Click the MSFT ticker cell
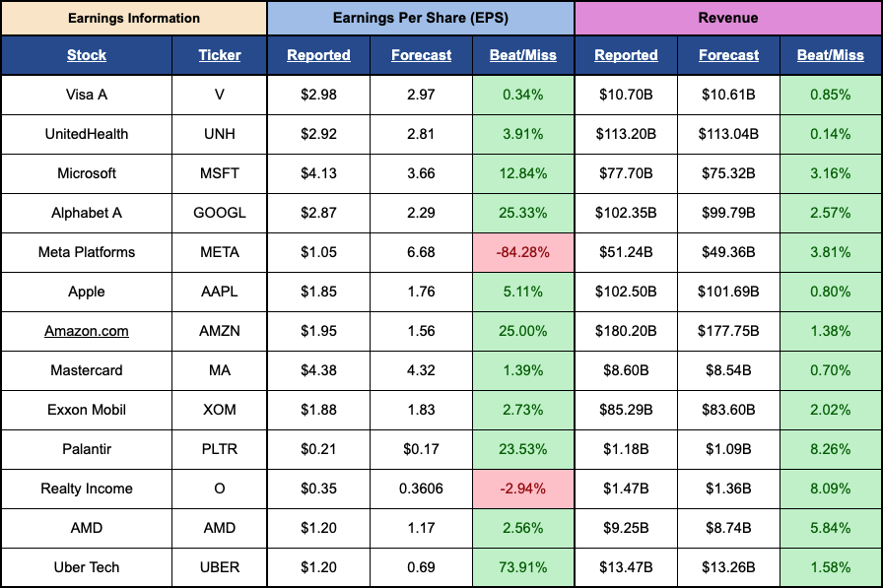This screenshot has width=883, height=588. [x=219, y=173]
